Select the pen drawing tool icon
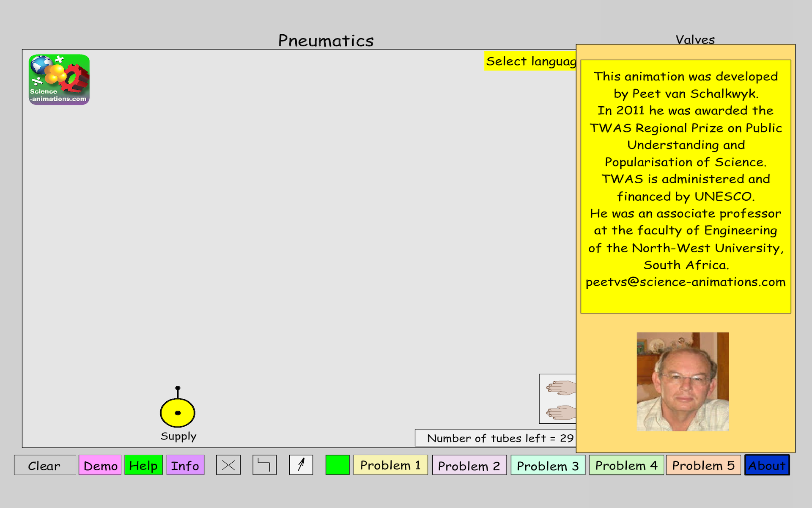The image size is (812, 508). tap(301, 465)
